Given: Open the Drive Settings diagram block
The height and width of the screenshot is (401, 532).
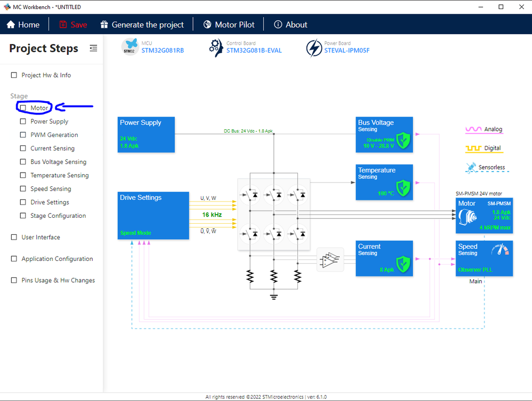Looking at the screenshot, I should tap(154, 216).
